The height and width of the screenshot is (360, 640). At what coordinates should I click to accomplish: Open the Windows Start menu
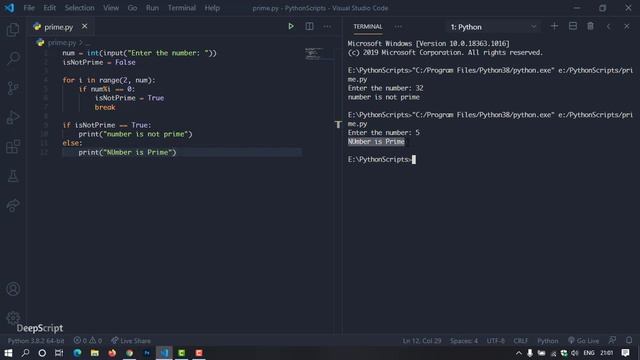pos(8,353)
